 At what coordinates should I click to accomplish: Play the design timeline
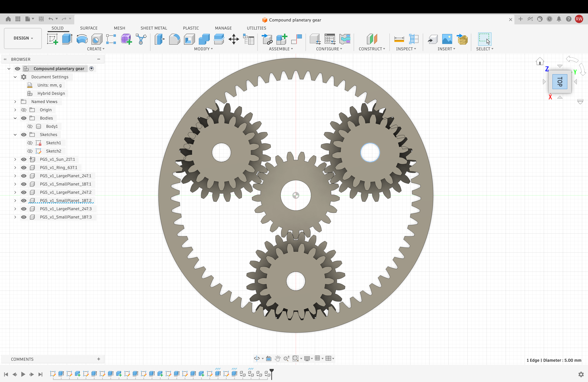click(x=23, y=374)
